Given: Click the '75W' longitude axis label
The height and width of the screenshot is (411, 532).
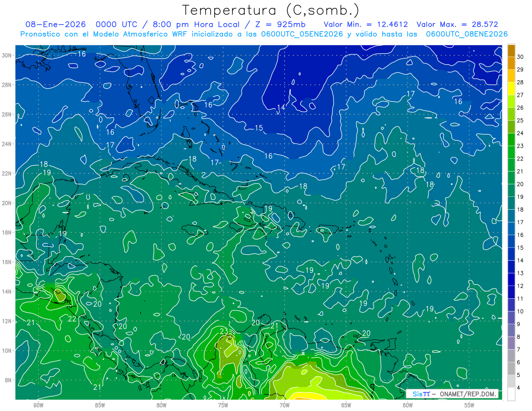Looking at the screenshot, I should (223, 405).
